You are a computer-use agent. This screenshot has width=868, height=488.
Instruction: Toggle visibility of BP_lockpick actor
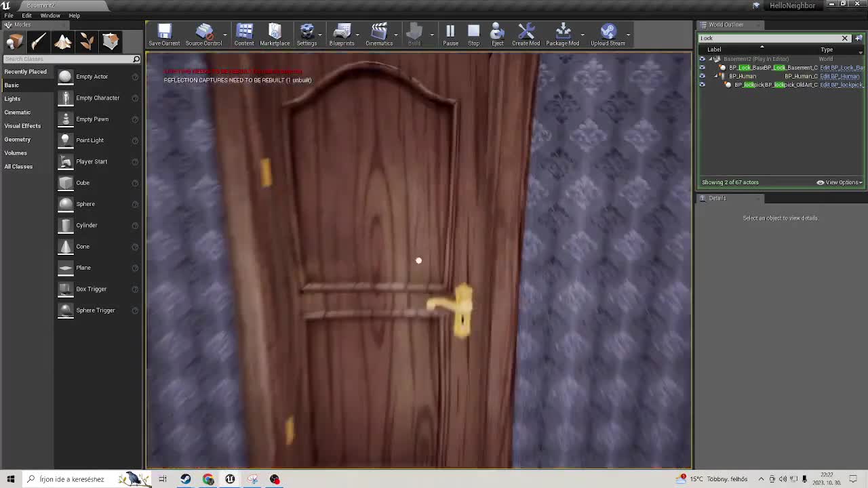point(702,85)
